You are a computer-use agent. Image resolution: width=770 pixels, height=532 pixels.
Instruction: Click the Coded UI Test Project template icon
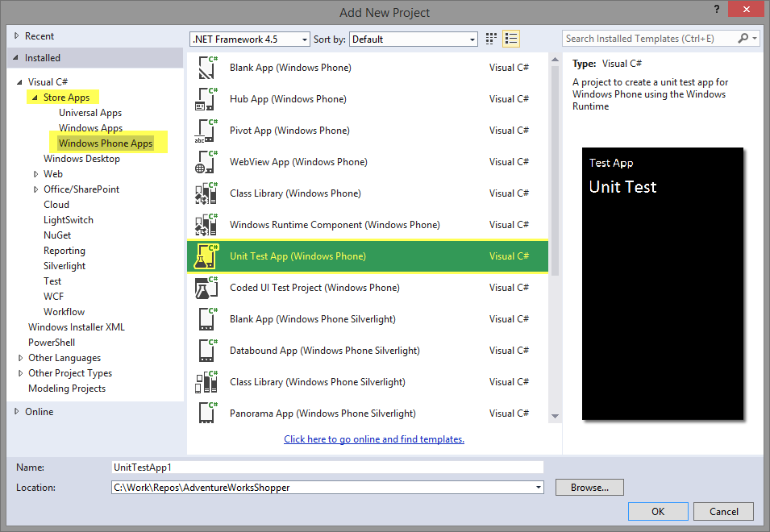coord(206,288)
